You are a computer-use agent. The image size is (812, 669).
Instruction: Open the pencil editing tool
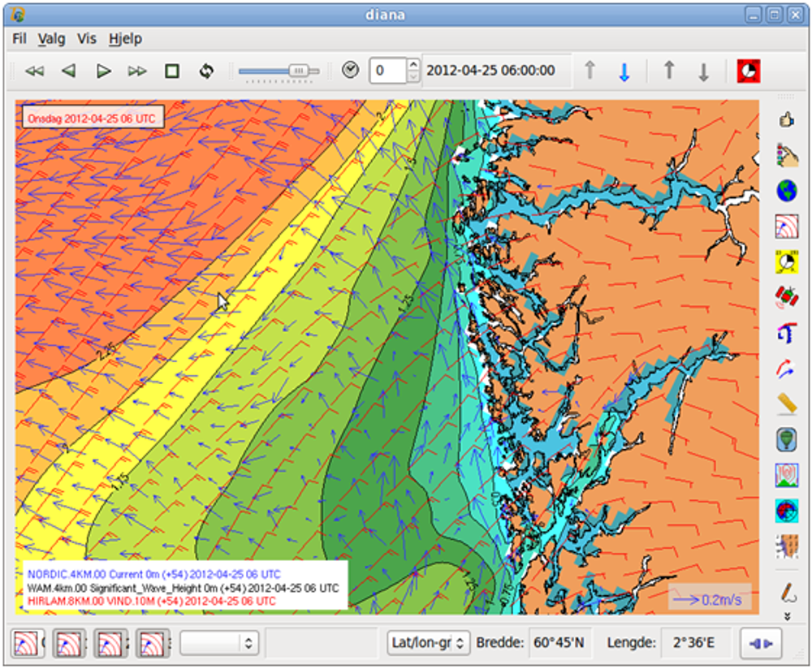click(x=786, y=590)
